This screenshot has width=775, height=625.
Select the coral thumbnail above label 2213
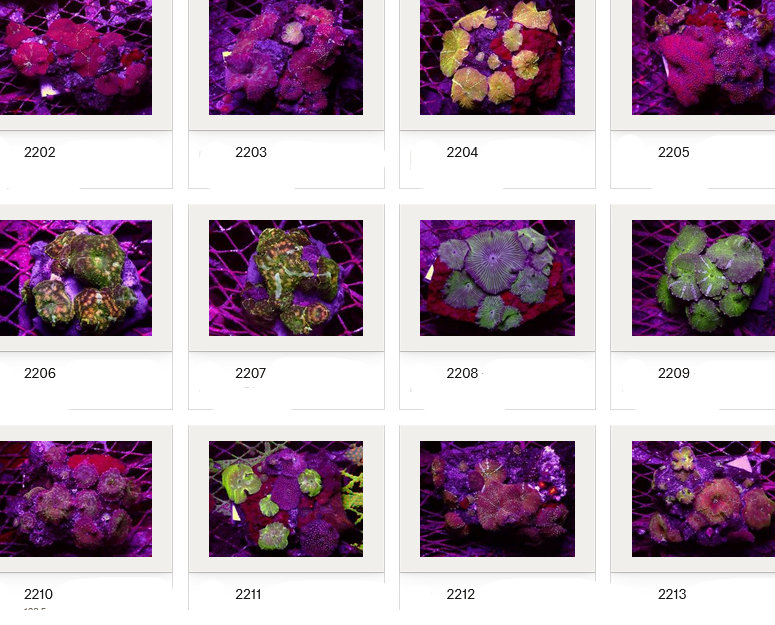tap(703, 499)
